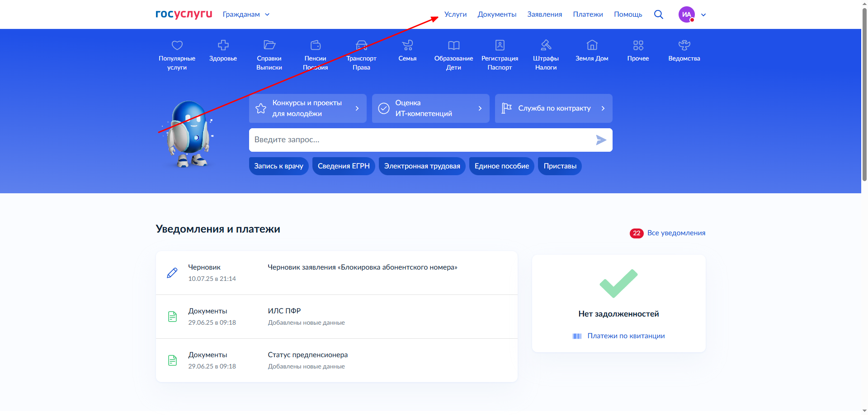Screen dimensions: 868x415
Task: Open the Ведомства emblem icon
Action: pos(684,45)
